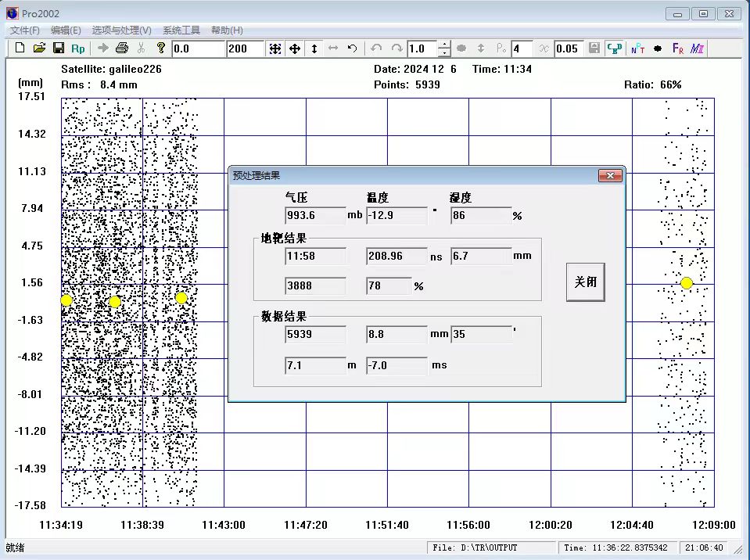This screenshot has height=560, width=750.
Task: Click the toolbar field showing 1.0
Action: [x=422, y=48]
